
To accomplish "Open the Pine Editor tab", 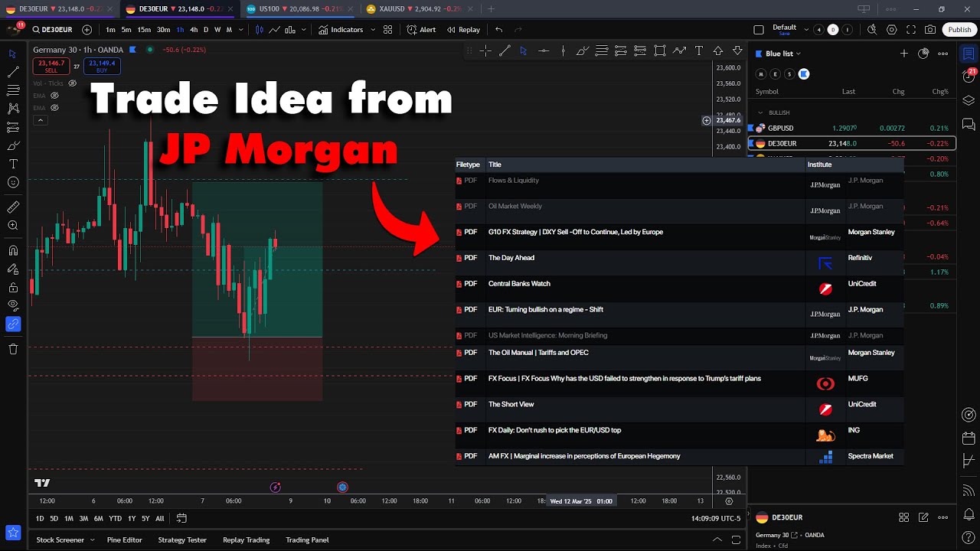I will [125, 540].
